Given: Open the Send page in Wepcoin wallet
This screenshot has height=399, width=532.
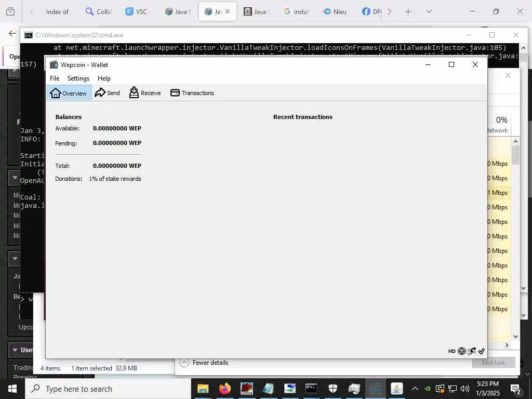Looking at the screenshot, I should tap(107, 93).
